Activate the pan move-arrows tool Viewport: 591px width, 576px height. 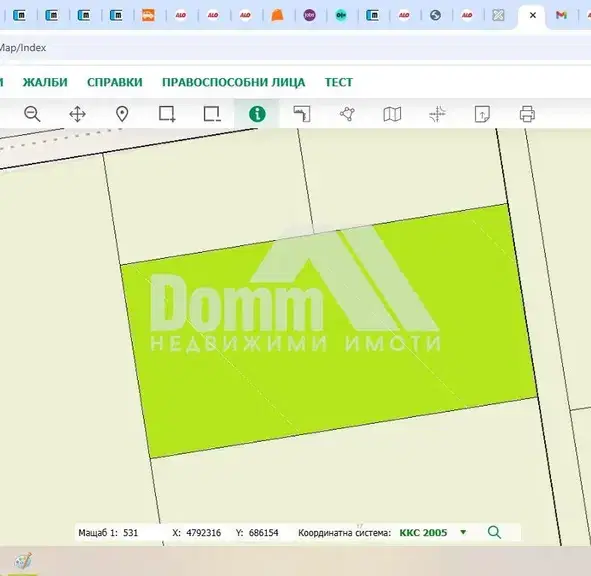(77, 114)
